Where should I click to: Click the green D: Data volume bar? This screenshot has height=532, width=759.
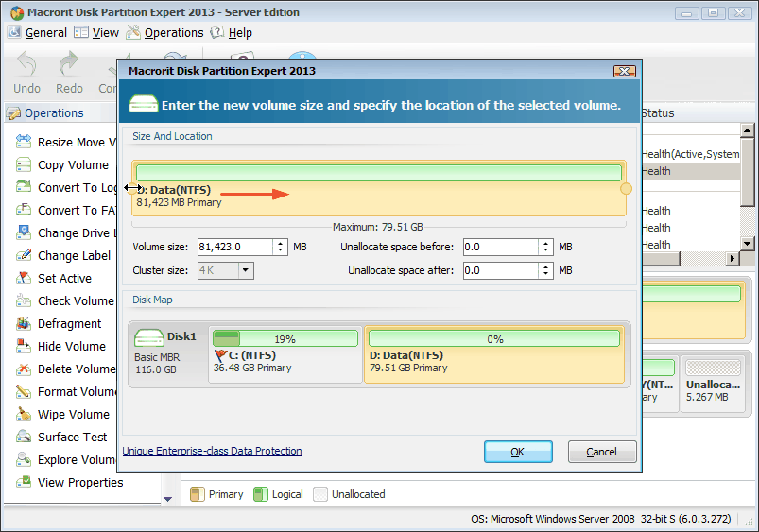(x=378, y=173)
